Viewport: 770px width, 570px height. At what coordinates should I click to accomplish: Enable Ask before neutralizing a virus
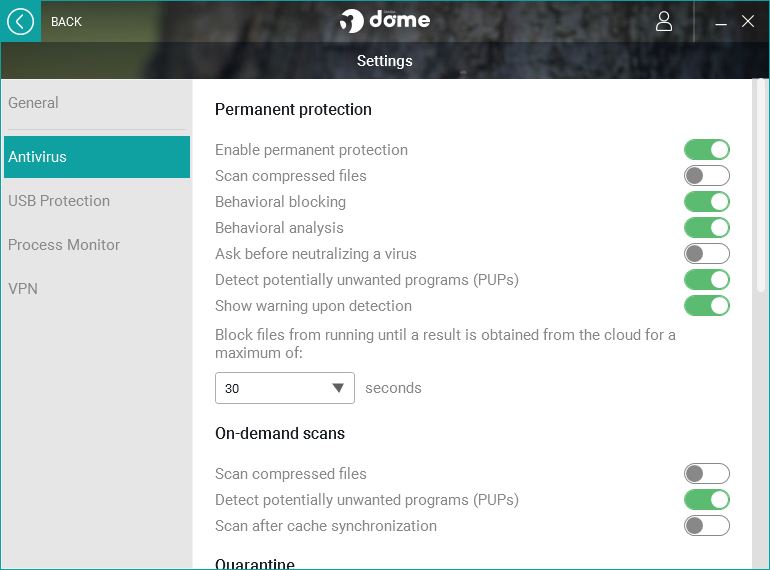tap(707, 254)
